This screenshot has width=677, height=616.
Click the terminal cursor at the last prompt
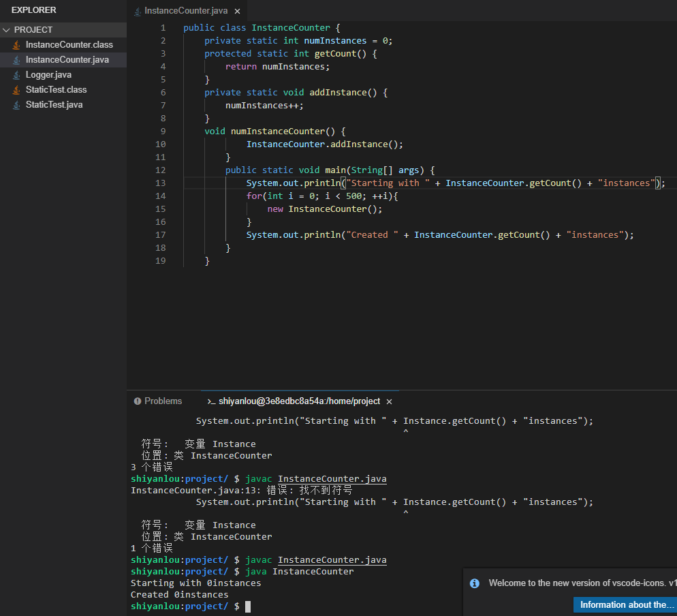click(x=248, y=606)
